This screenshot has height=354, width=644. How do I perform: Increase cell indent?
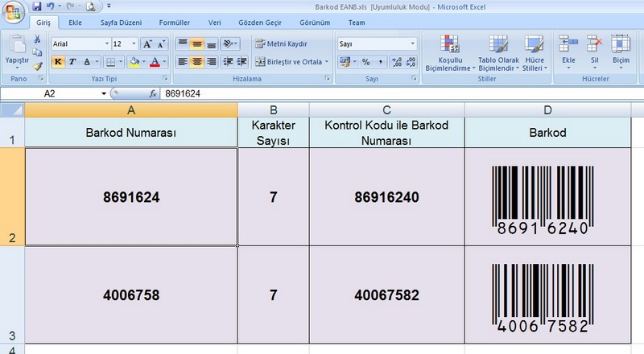(242, 62)
